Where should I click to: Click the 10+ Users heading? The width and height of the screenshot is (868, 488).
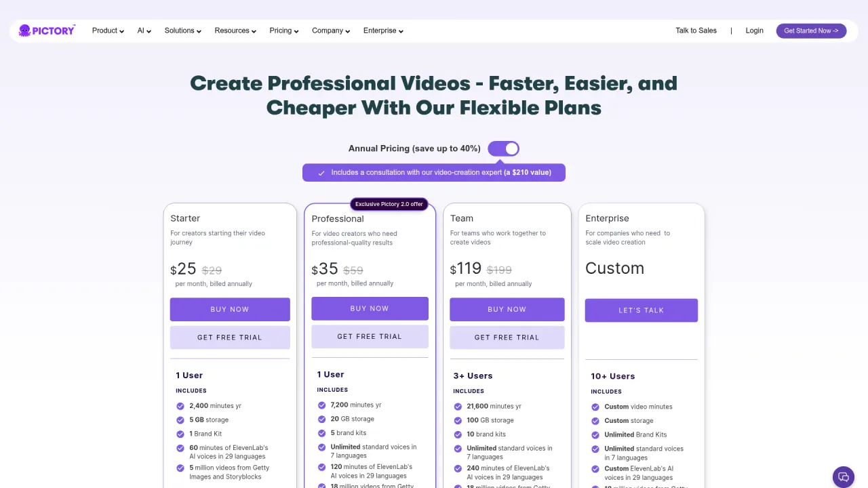click(612, 376)
